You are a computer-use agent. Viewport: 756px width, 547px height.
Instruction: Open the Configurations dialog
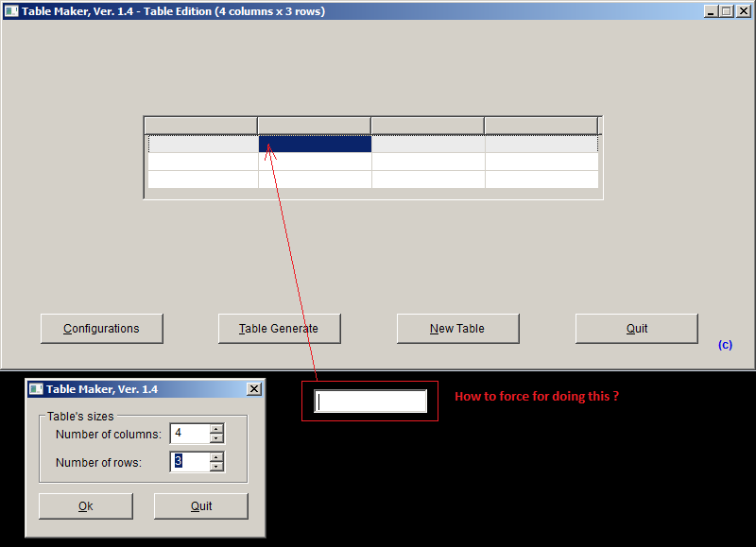tap(101, 328)
